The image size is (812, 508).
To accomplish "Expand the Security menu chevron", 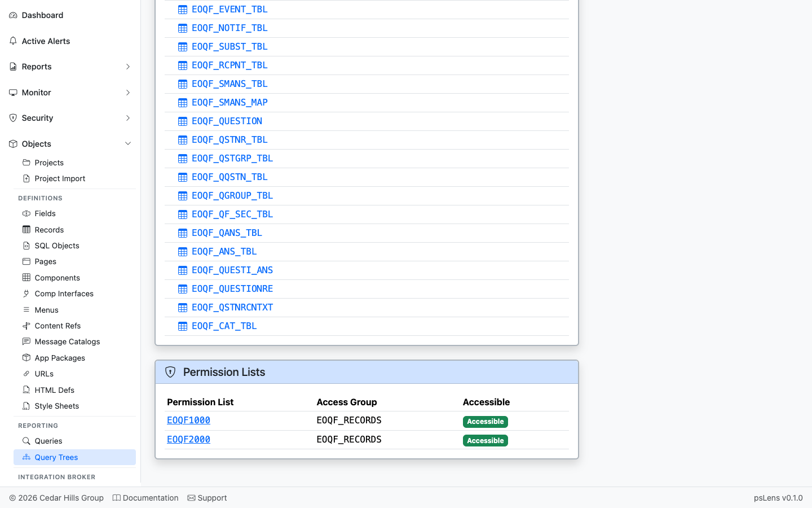I will pyautogui.click(x=128, y=118).
